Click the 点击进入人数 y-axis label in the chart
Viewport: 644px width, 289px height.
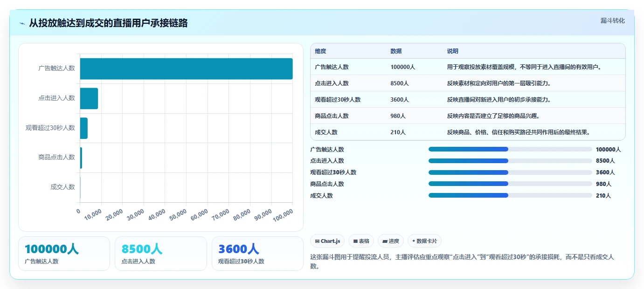pos(56,98)
